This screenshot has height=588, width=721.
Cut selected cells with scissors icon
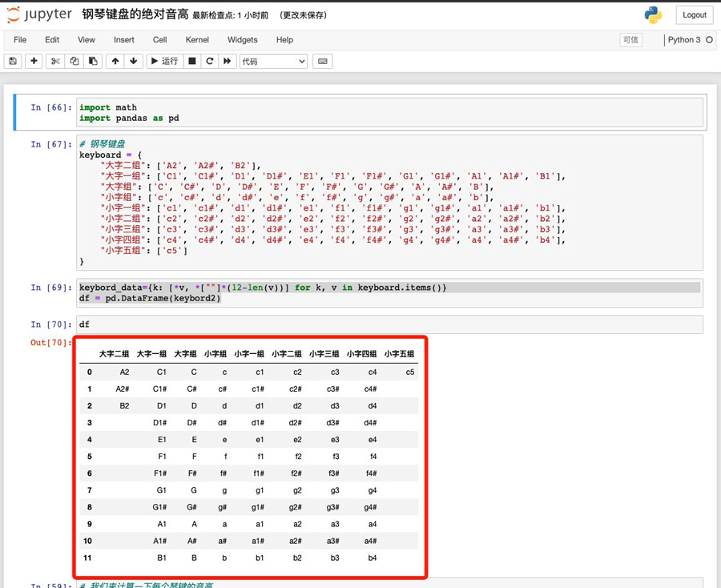pyautogui.click(x=55, y=61)
